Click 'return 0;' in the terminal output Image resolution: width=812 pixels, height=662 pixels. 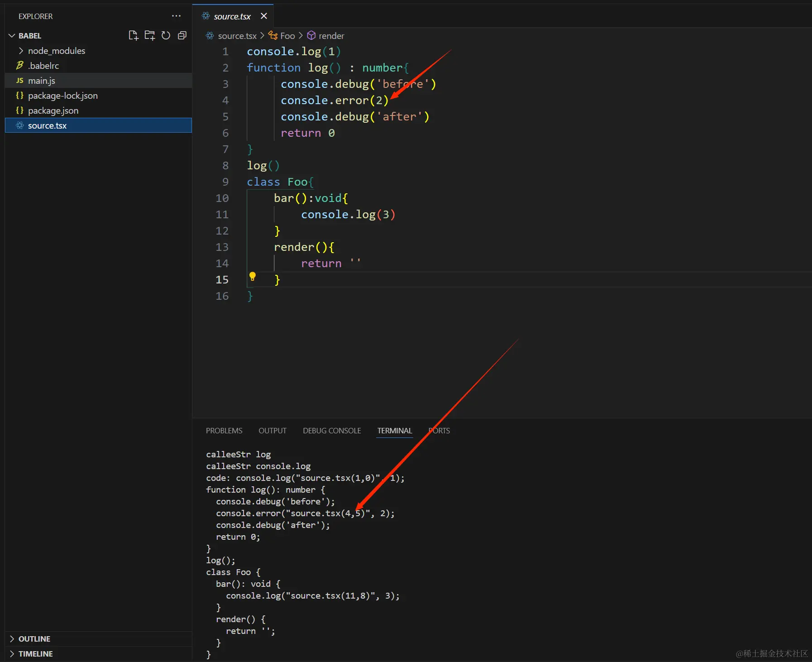click(x=238, y=537)
